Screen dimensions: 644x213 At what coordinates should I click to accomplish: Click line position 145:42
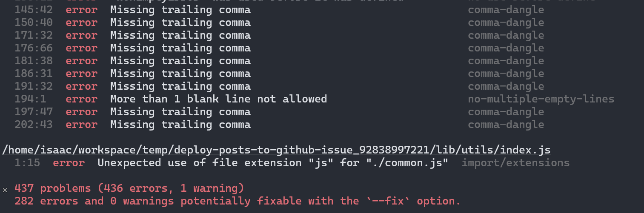pos(34,10)
